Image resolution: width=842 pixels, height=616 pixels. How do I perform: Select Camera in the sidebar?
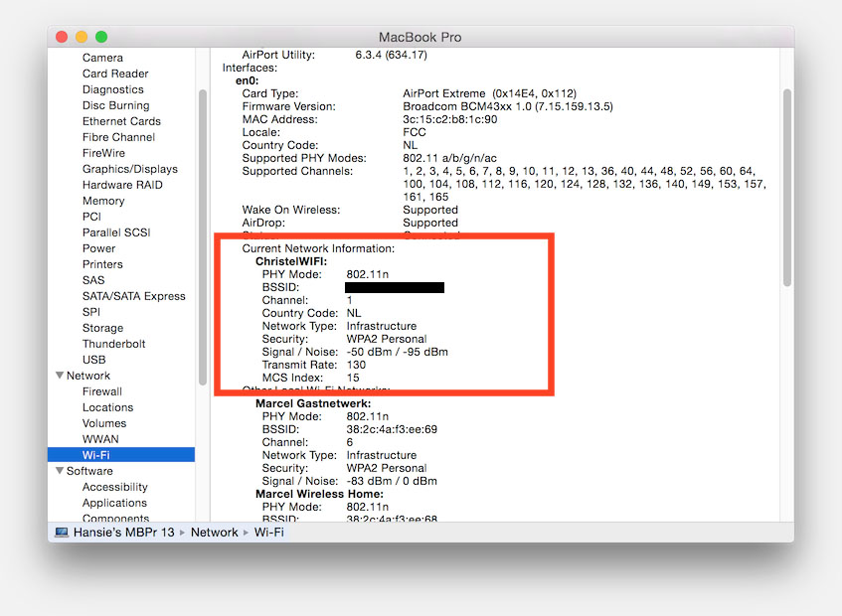click(x=102, y=58)
